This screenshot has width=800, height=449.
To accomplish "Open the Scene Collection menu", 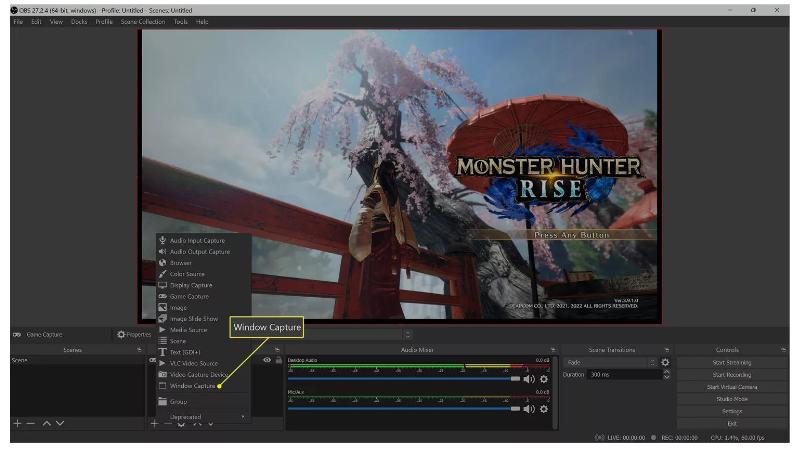I will click(143, 22).
